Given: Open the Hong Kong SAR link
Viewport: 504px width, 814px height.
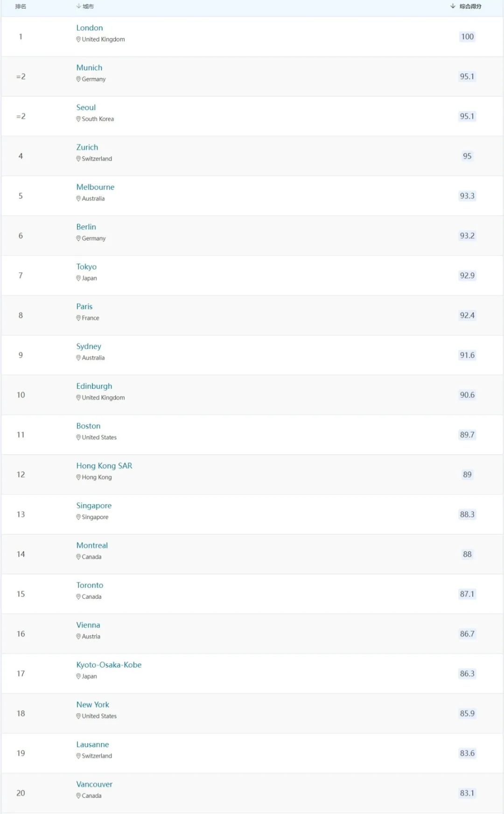Looking at the screenshot, I should (x=104, y=466).
